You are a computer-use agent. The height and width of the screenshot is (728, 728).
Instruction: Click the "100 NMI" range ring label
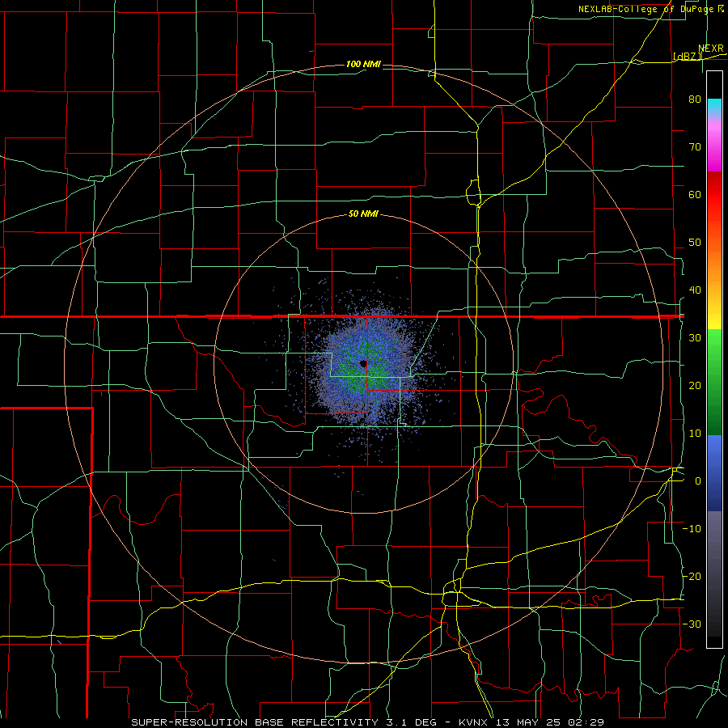click(363, 64)
